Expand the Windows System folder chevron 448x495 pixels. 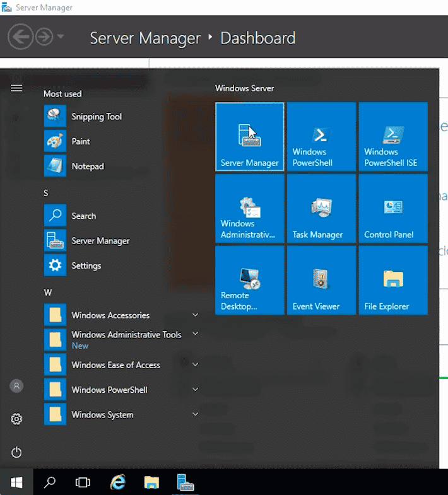click(195, 415)
